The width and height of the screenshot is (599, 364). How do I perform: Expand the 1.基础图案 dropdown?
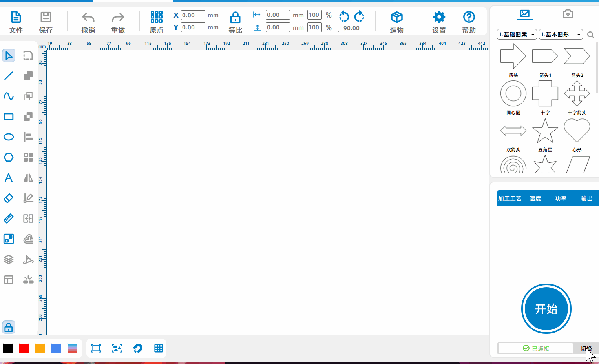(517, 35)
